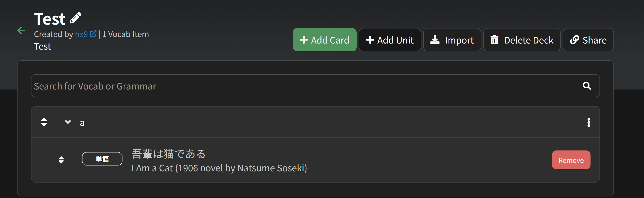The width and height of the screenshot is (644, 198).
Task: Click the link icon in Share
Action: [574, 40]
